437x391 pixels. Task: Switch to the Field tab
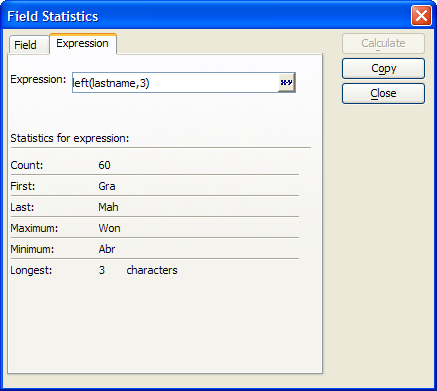29,45
